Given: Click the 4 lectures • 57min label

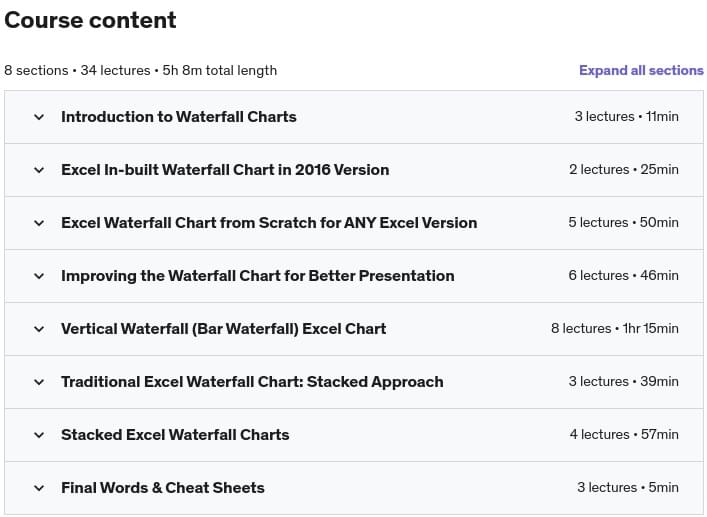Looking at the screenshot, I should pos(624,435).
